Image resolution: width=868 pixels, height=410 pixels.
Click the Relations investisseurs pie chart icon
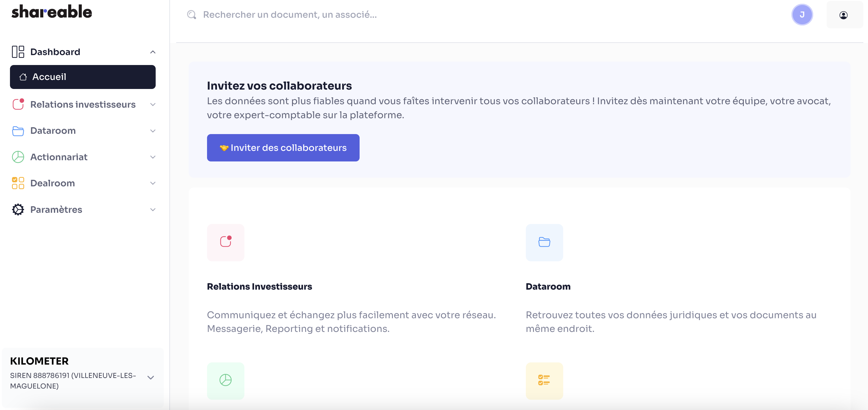(18, 104)
